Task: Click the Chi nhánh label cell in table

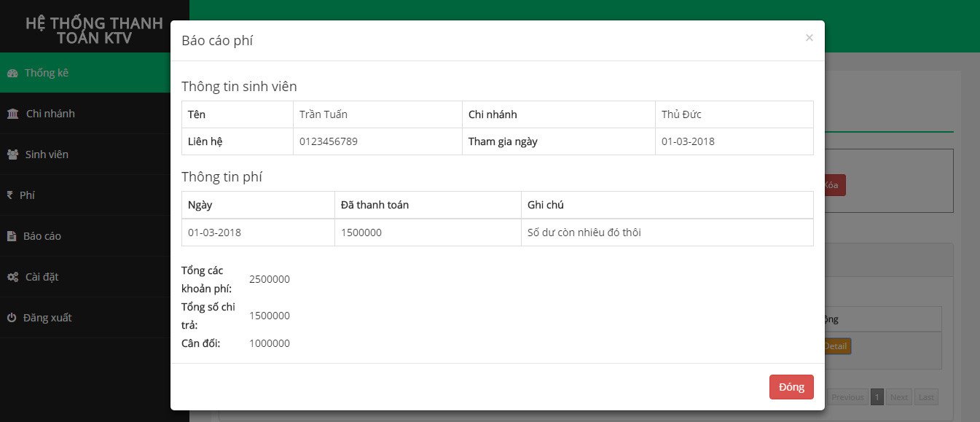Action: (559, 114)
